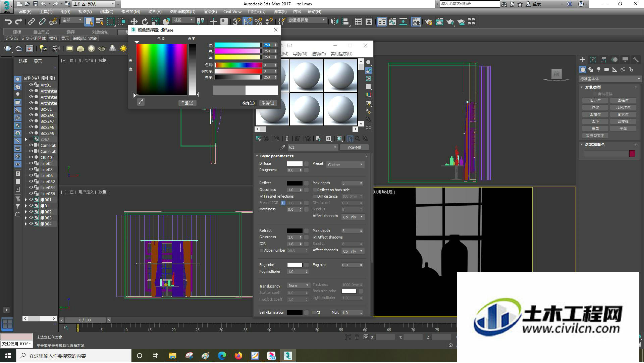Viewport: 644px width, 363px height.
Task: Click the Diffuse color swatch
Action: (x=295, y=164)
